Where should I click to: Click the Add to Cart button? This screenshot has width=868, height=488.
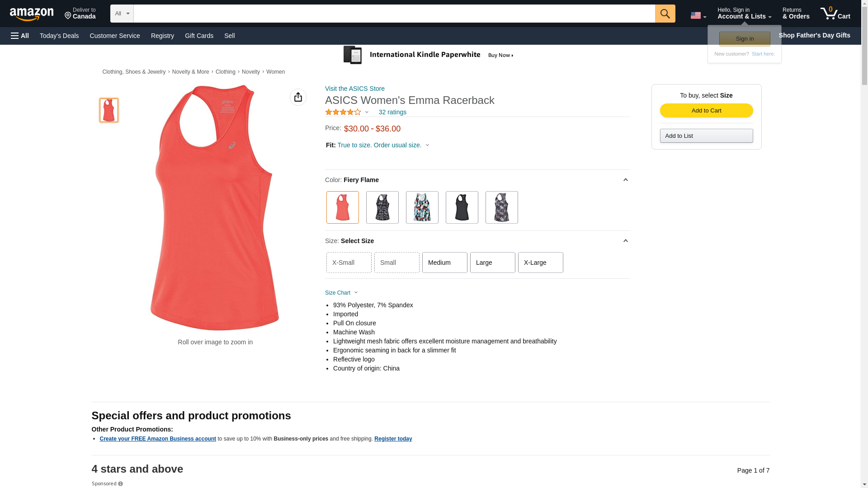tap(706, 111)
